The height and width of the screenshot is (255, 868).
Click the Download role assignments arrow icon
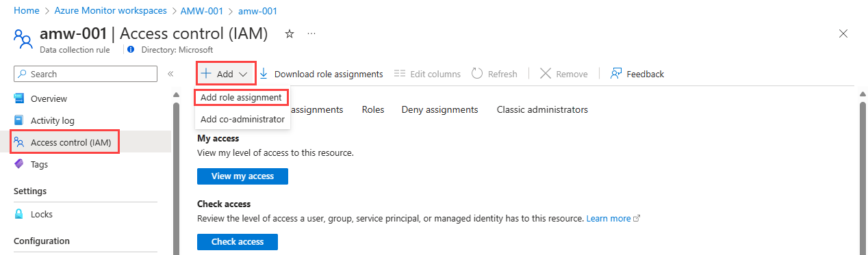(264, 74)
